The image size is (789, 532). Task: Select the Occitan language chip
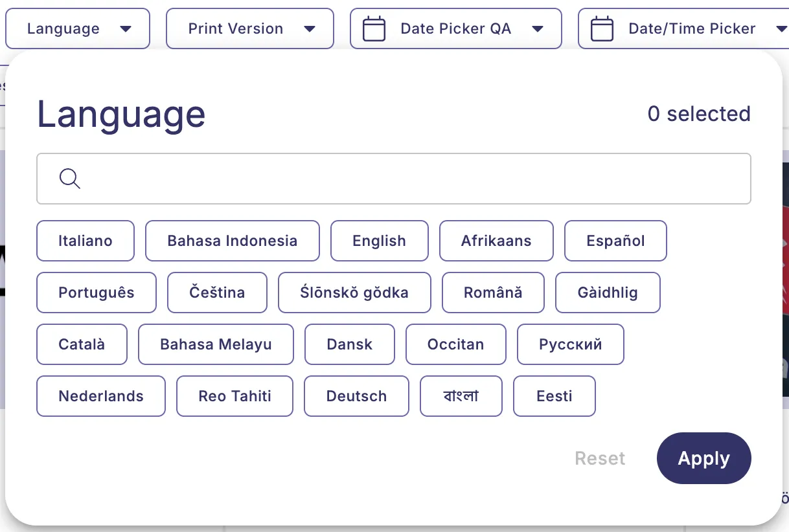pos(456,344)
